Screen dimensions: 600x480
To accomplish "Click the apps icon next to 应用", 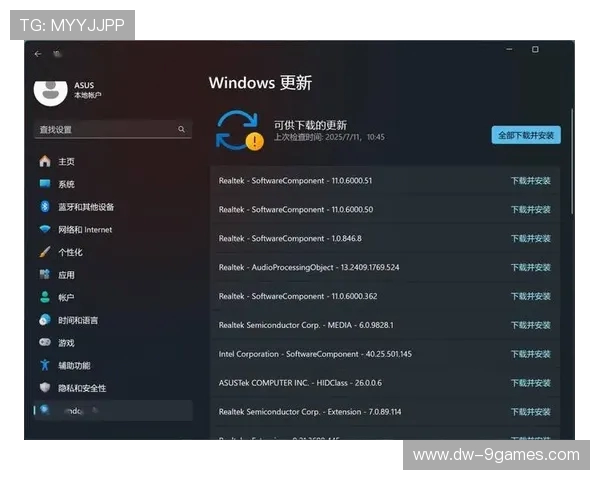I will pyautogui.click(x=45, y=274).
